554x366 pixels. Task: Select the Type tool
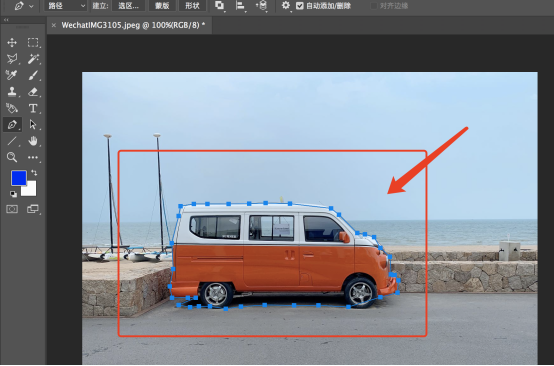(x=33, y=108)
